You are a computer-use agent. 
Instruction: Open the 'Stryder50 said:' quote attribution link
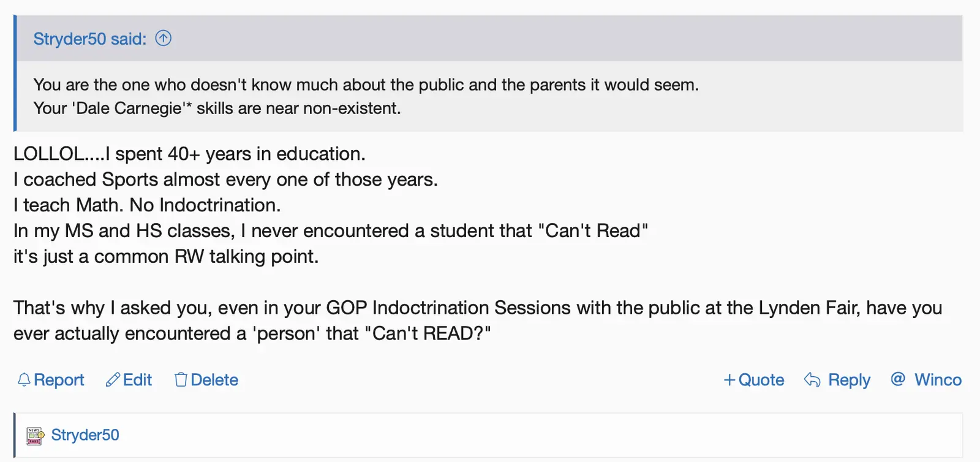[90, 39]
